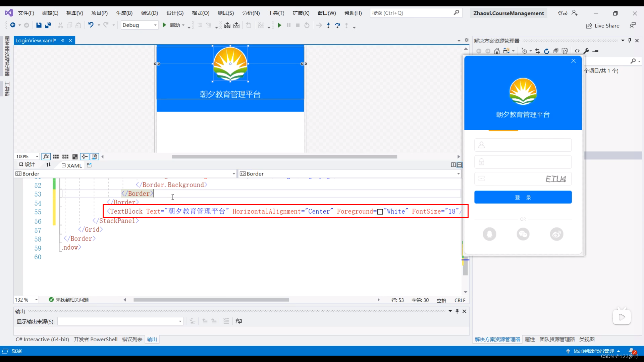Click the Step Over debug icon
The height and width of the screenshot is (362, 644).
(337, 25)
